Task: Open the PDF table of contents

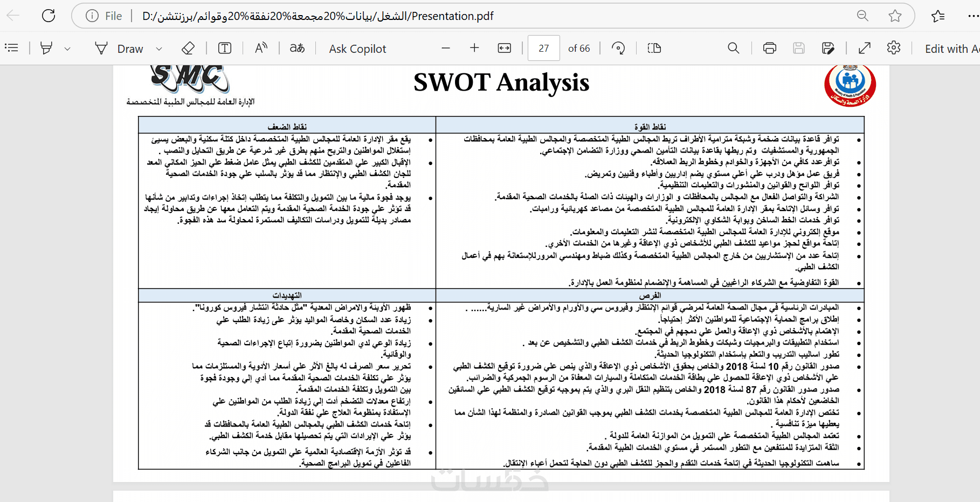Action: (x=11, y=48)
